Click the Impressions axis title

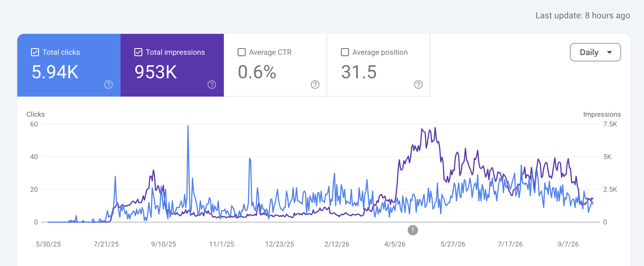(602, 114)
